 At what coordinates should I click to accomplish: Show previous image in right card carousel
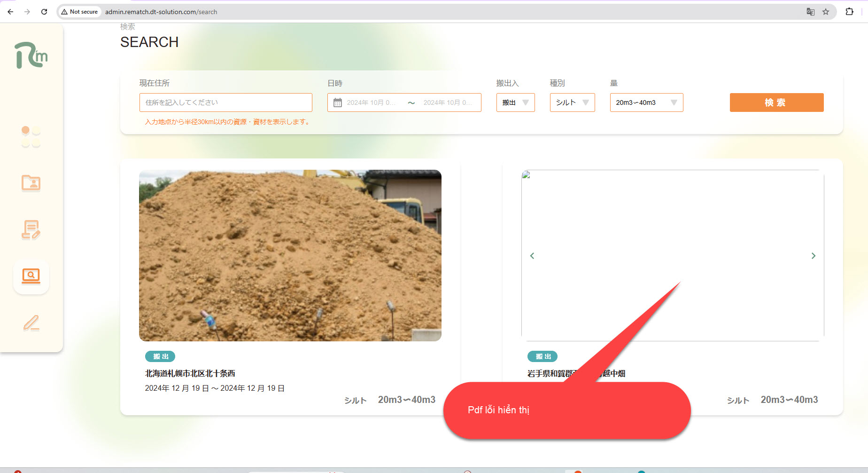pyautogui.click(x=532, y=256)
